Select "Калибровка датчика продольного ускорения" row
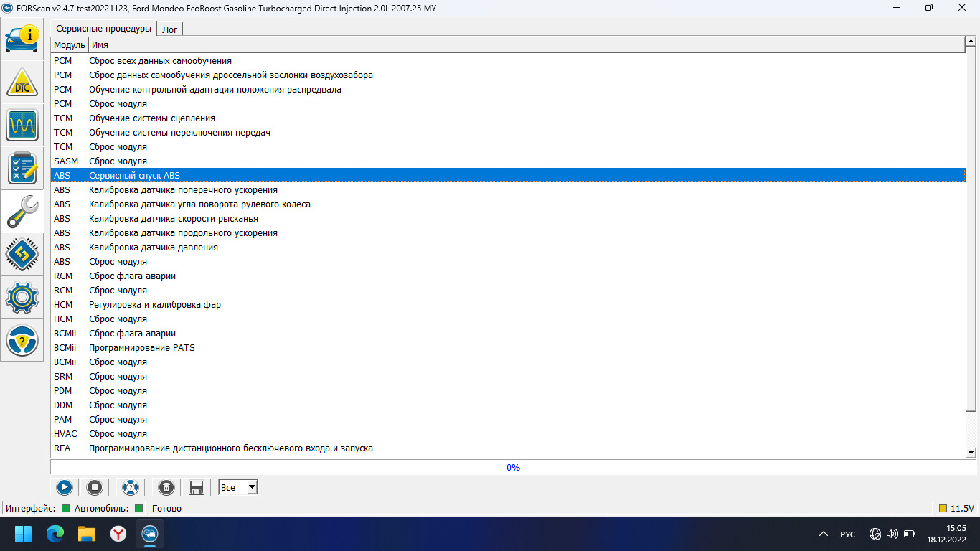This screenshot has width=980, height=551. pyautogui.click(x=508, y=233)
